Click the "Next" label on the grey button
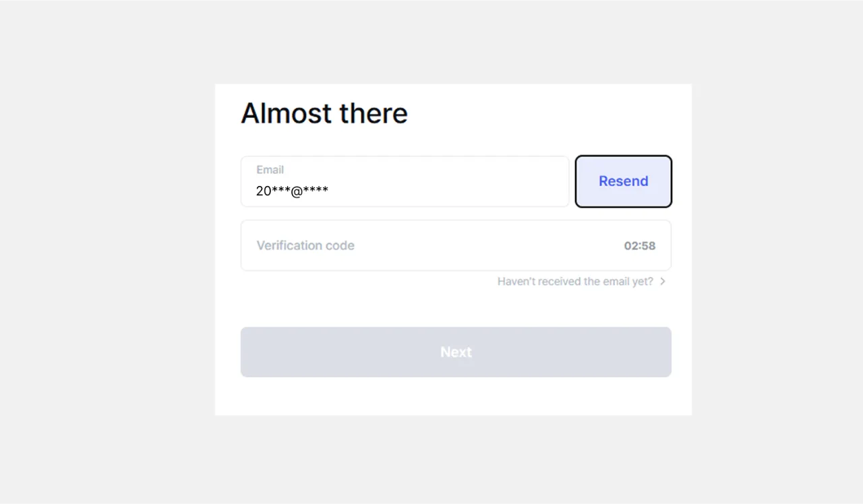Viewport: 863px width, 504px height. 456,352
